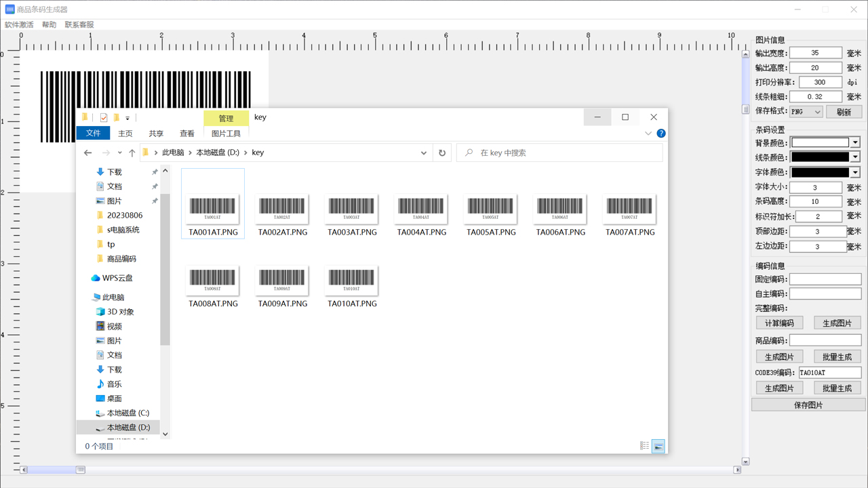Click the 背景颜色 white swatch
Screen dimensions: 868x488
[820, 142]
